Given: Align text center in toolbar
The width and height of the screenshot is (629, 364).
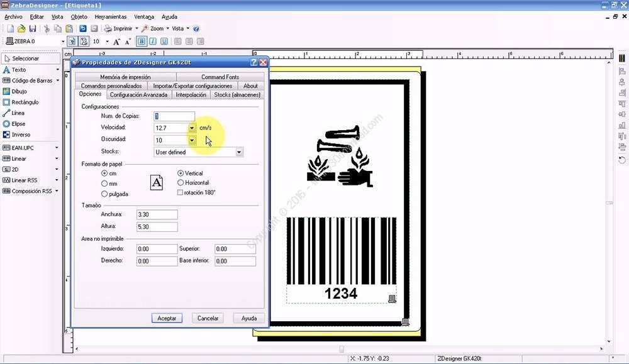Looking at the screenshot, I should coord(189,41).
